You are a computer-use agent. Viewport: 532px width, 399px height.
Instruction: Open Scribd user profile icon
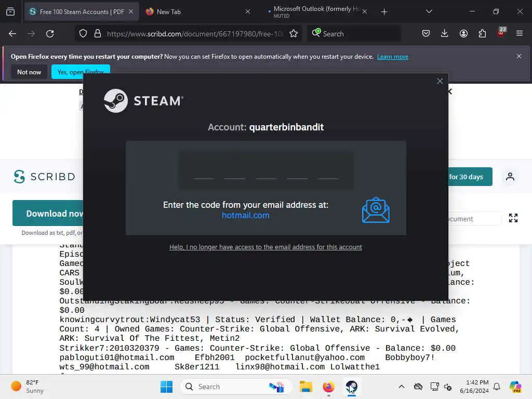pos(510,177)
